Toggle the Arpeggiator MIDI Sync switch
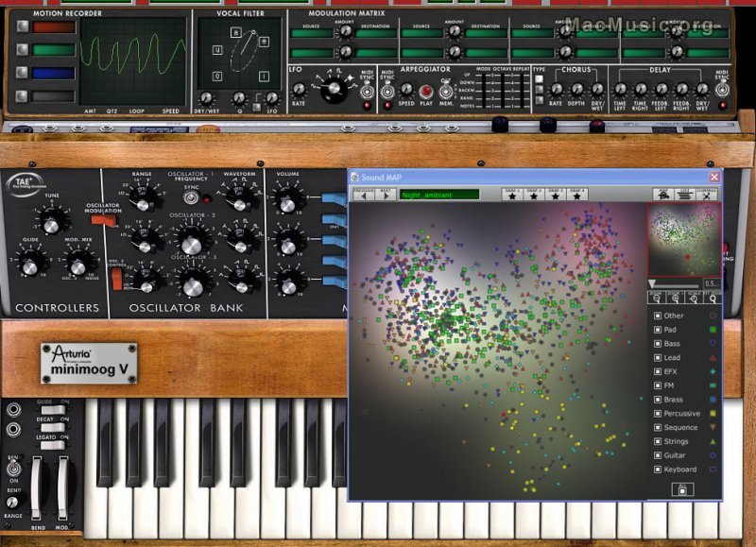Image resolution: width=756 pixels, height=547 pixels. 387,91
